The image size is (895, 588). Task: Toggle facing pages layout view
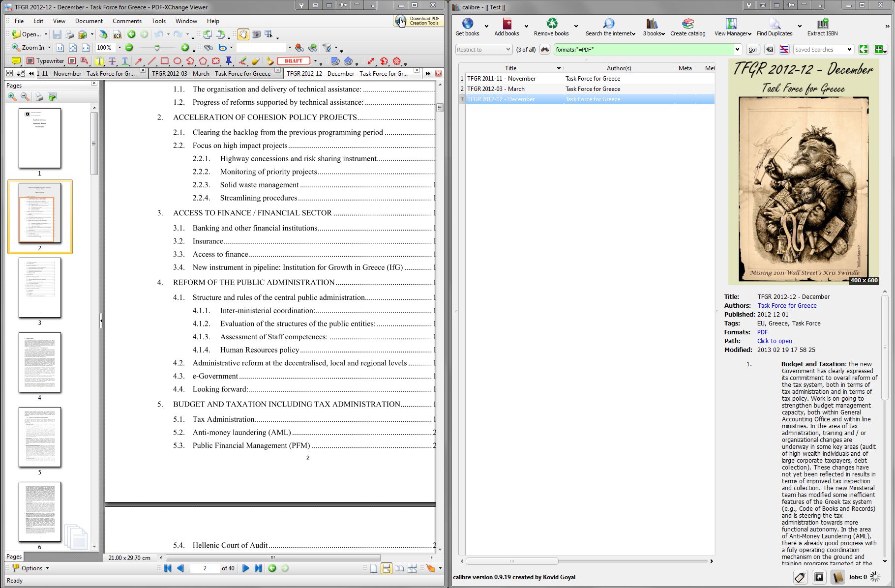(x=399, y=568)
